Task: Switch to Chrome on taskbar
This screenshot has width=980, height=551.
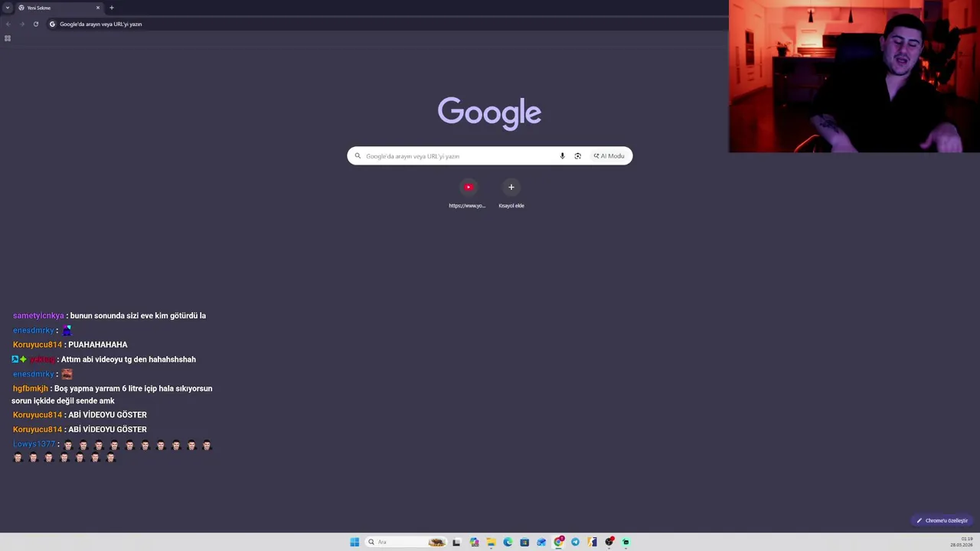Action: tap(559, 542)
